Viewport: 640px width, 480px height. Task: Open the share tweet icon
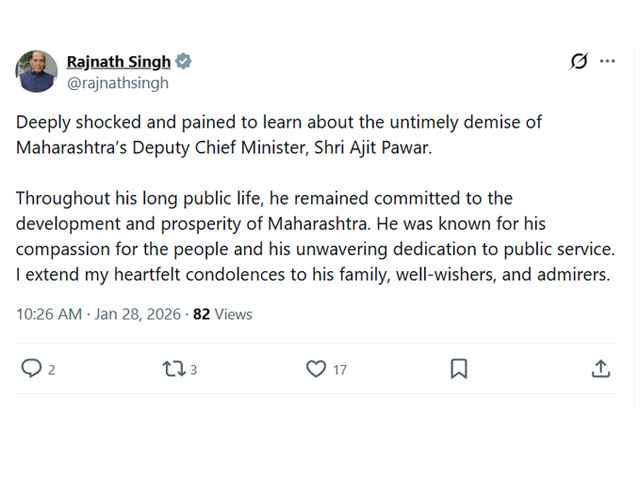pyautogui.click(x=600, y=369)
